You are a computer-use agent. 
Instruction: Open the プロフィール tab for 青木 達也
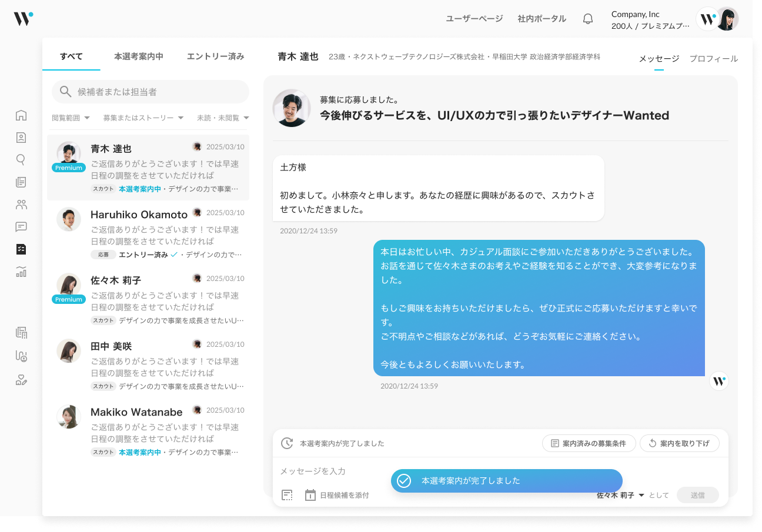pos(713,59)
